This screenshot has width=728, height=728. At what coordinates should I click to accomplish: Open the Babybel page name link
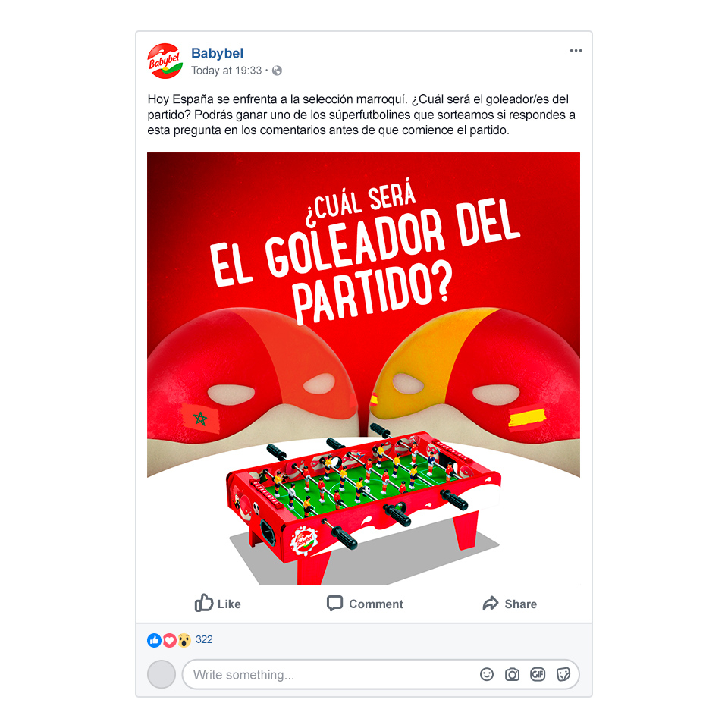(217, 53)
